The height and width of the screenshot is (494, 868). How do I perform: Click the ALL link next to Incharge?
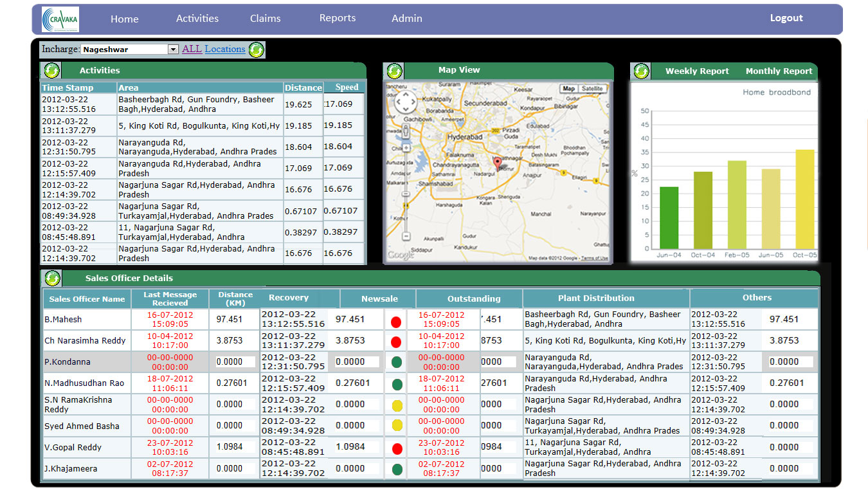(x=192, y=49)
